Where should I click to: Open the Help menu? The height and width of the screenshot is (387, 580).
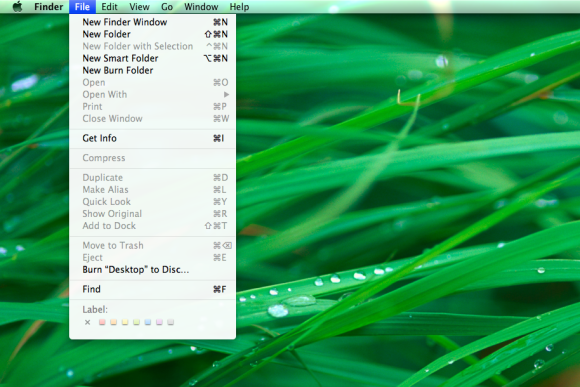pos(239,7)
